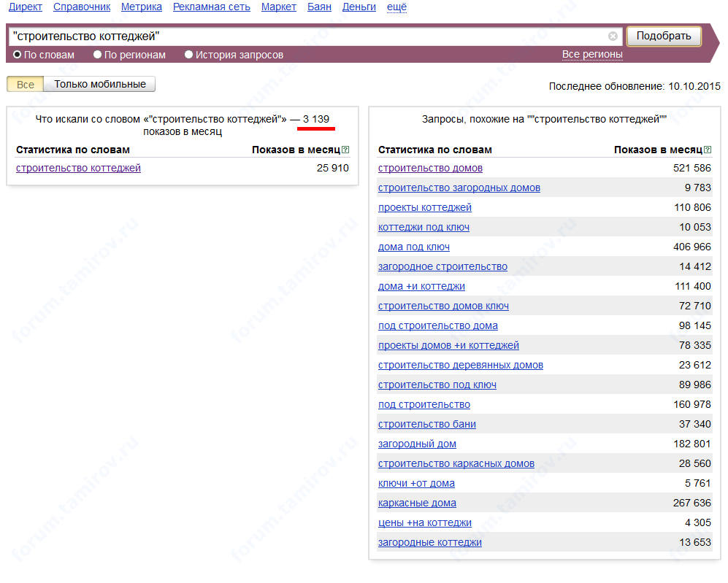The image size is (728, 583).
Task: Open the 'строительство бани' query link
Action: click(x=427, y=425)
